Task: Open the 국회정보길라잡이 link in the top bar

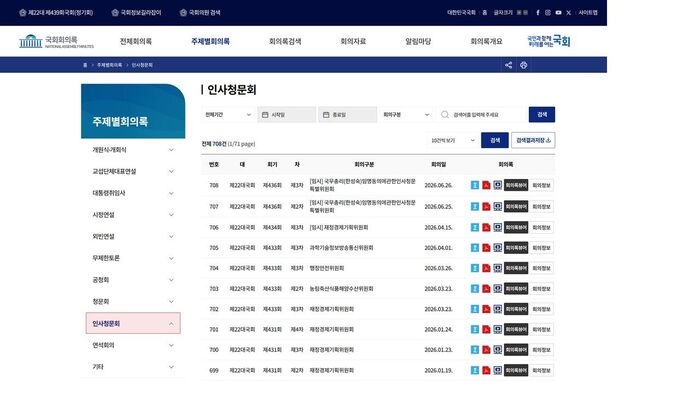Action: click(137, 12)
